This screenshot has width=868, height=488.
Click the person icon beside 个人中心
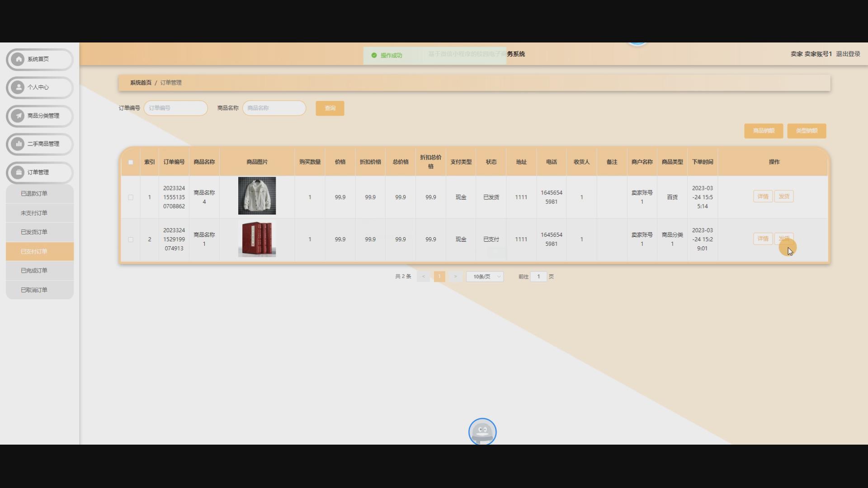coord(18,87)
